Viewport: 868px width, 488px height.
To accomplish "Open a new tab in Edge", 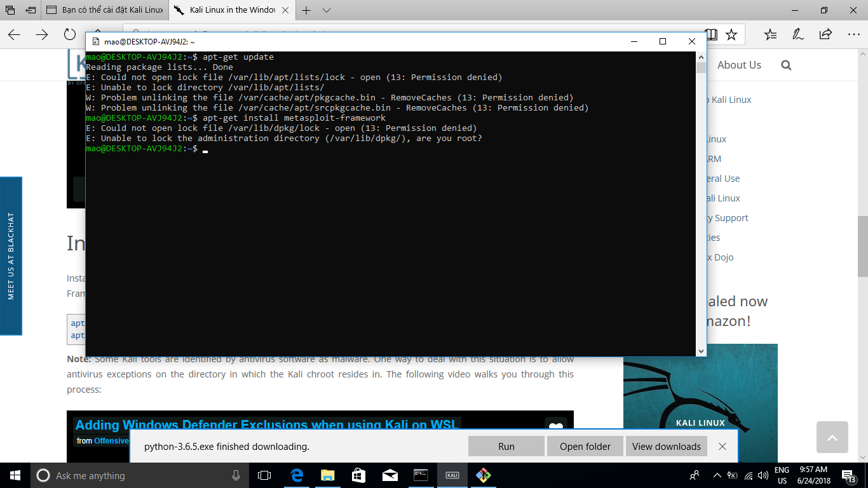I will click(307, 10).
